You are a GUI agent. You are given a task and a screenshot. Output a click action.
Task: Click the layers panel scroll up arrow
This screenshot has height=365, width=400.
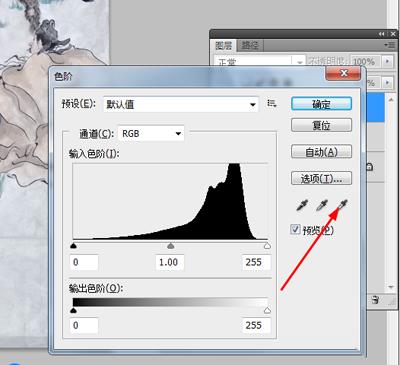click(391, 99)
